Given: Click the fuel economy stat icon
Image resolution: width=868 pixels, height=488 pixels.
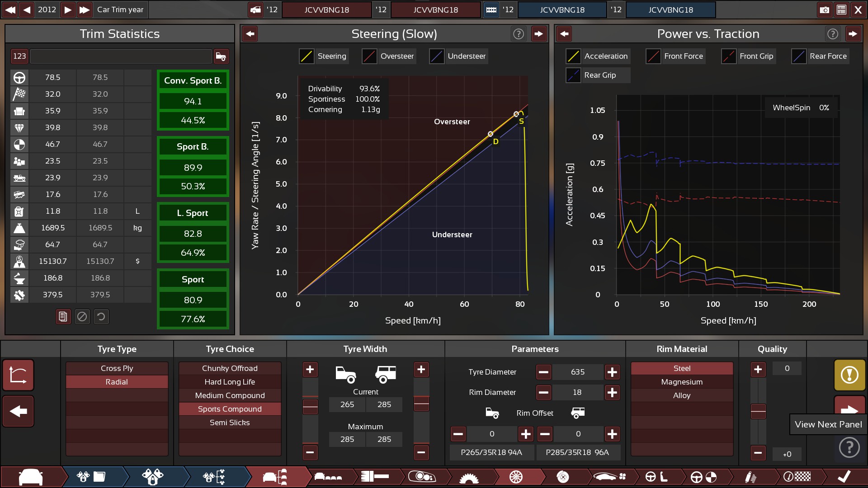Looking at the screenshot, I should pyautogui.click(x=19, y=211).
